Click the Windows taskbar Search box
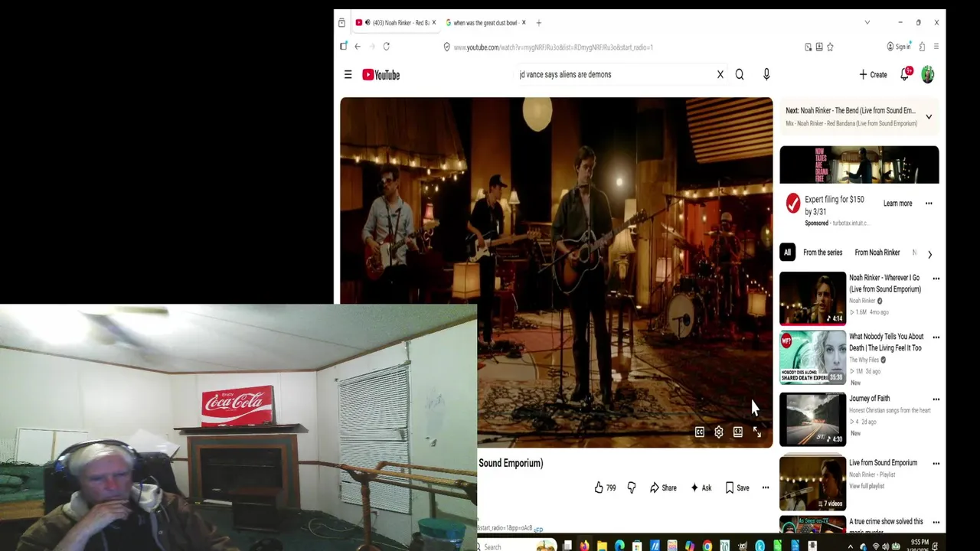The image size is (980, 551). point(514,546)
